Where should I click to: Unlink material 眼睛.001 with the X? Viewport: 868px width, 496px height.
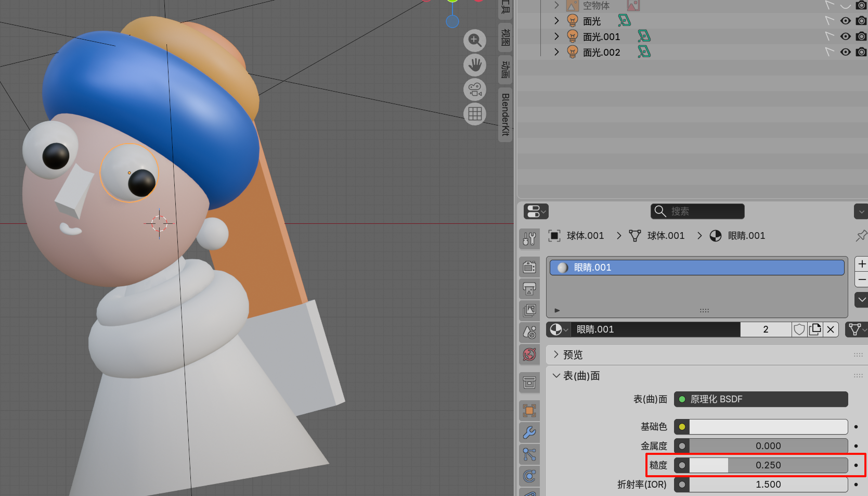[x=831, y=329]
